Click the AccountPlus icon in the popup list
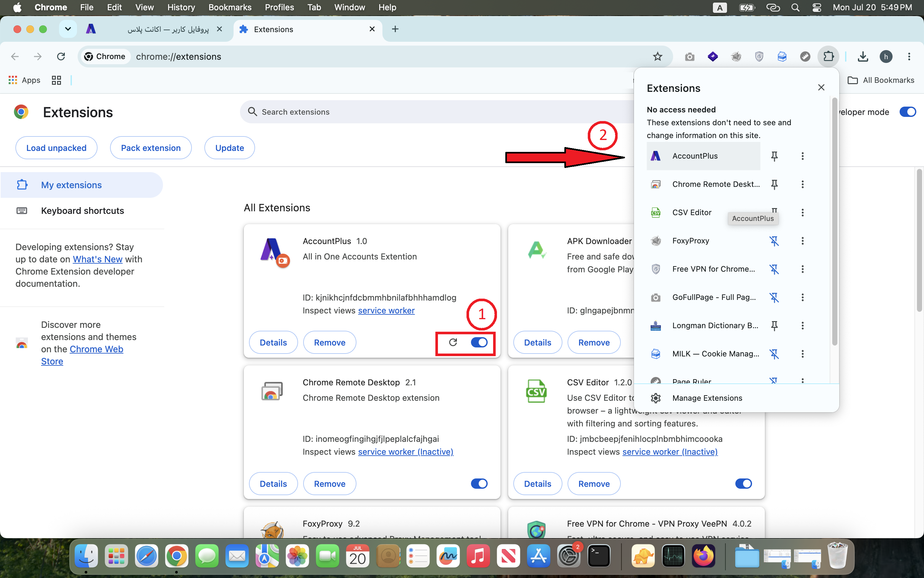The height and width of the screenshot is (578, 924). pyautogui.click(x=655, y=156)
